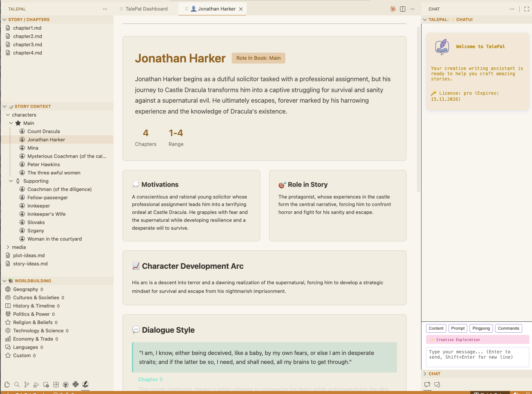Click the orange starburst icon in editor toolbar

tap(393, 9)
